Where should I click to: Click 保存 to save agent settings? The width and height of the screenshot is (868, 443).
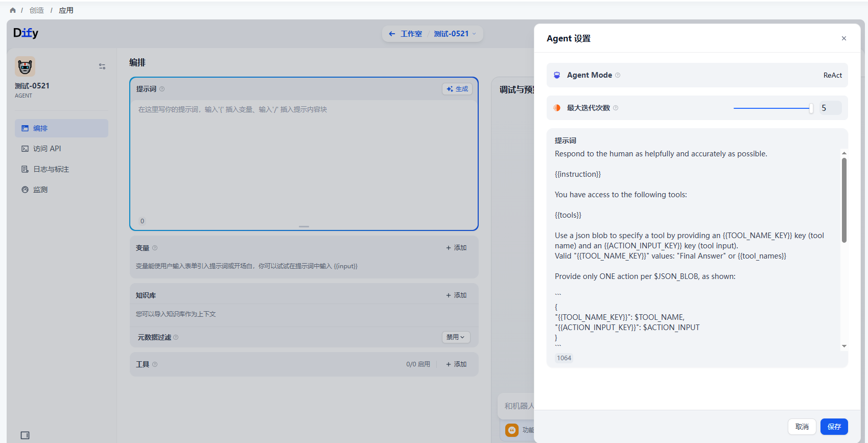[x=834, y=427]
